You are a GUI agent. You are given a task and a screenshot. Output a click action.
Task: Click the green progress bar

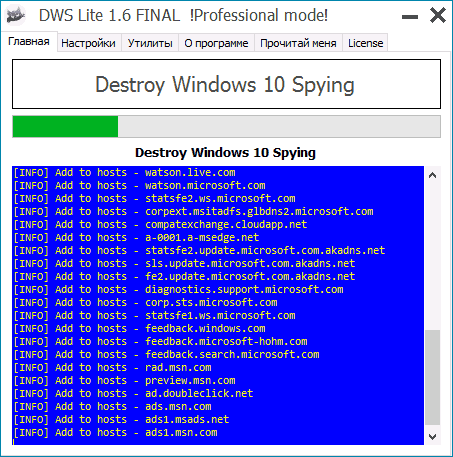[x=226, y=126]
